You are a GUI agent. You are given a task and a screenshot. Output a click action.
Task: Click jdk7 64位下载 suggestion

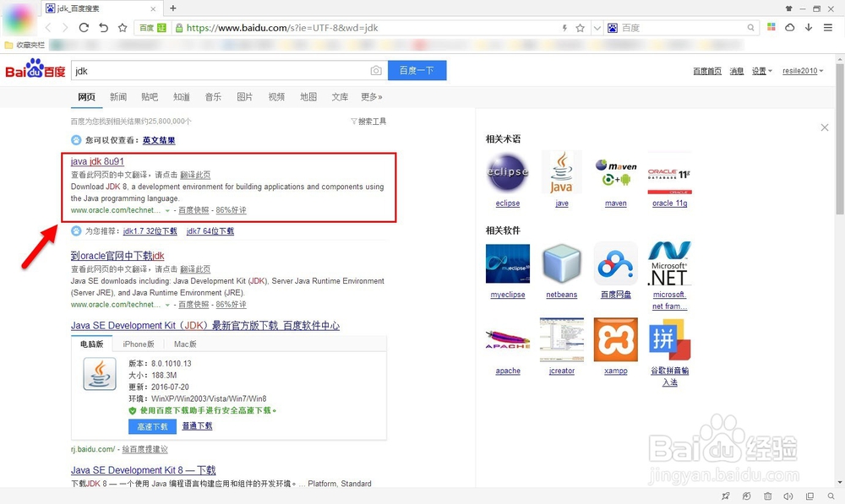click(x=210, y=231)
